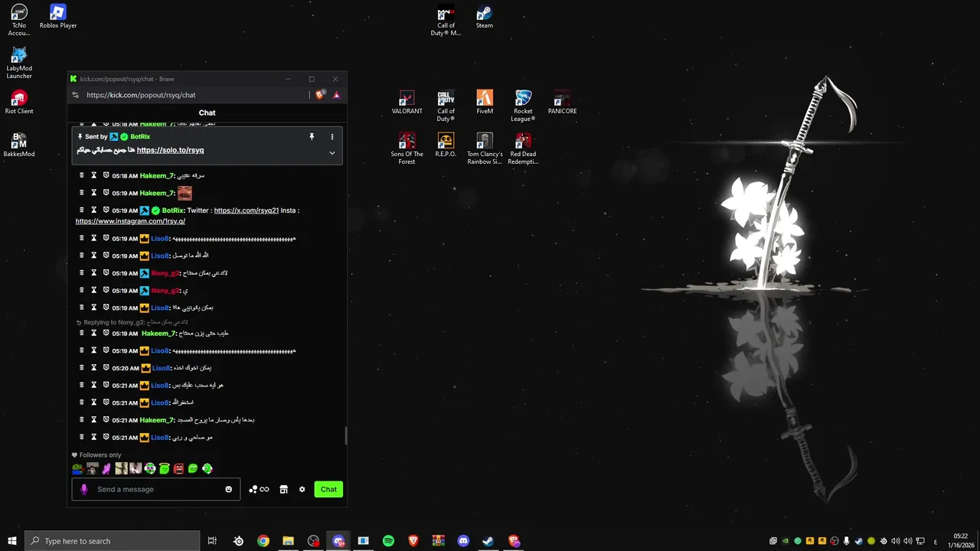Image resolution: width=980 pixels, height=551 pixels.
Task: Open Google Chrome from the taskbar
Action: click(263, 541)
